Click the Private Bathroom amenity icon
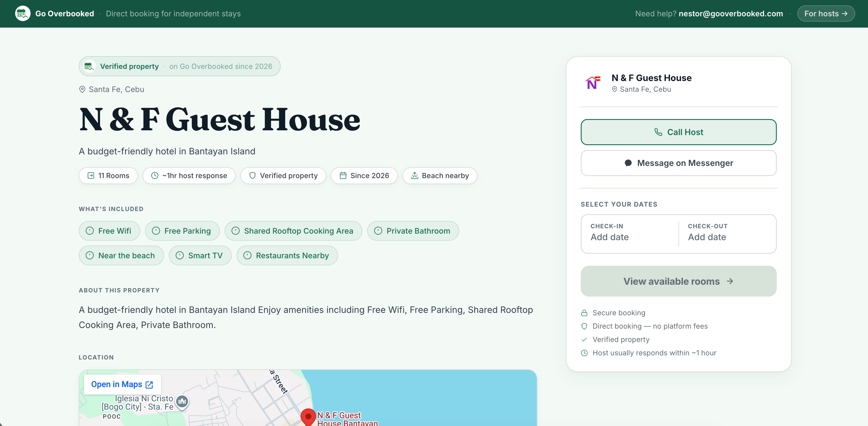Image resolution: width=868 pixels, height=426 pixels. [x=378, y=231]
